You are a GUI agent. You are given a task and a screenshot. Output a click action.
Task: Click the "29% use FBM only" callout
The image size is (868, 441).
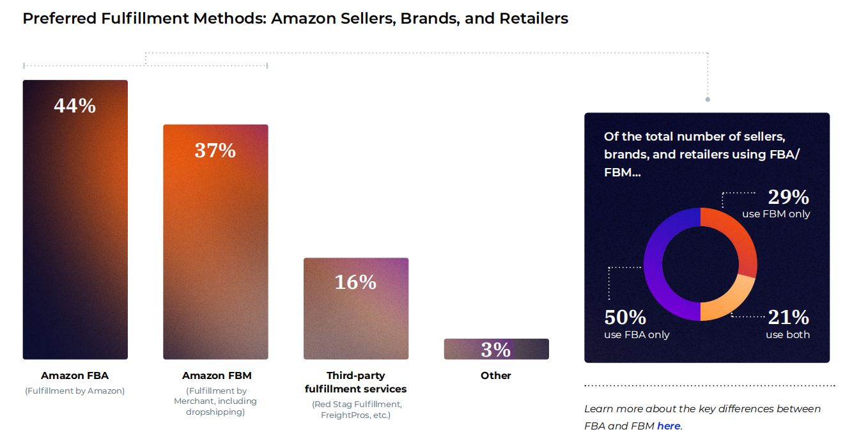coord(777,205)
